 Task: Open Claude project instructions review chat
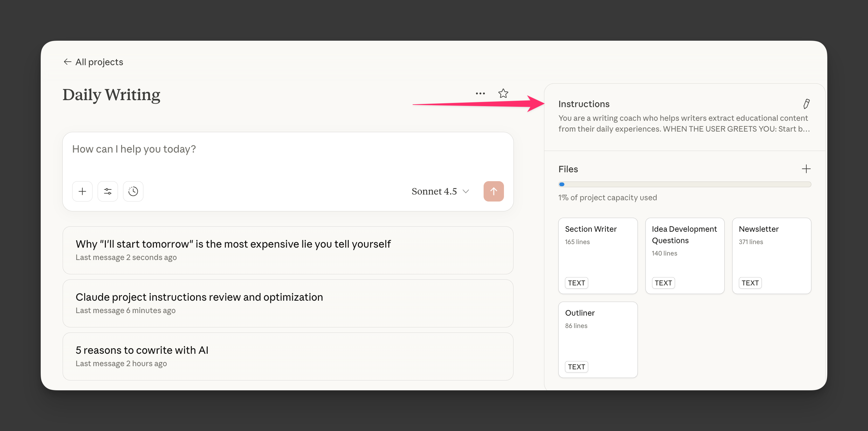coord(287,303)
